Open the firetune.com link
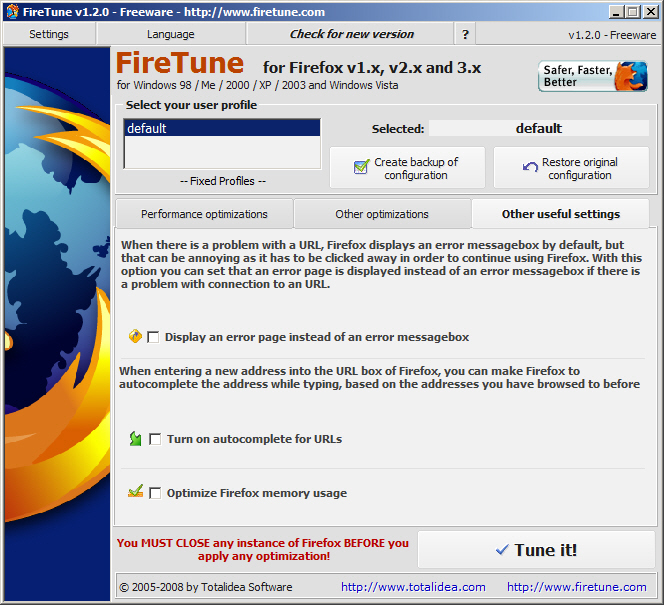Viewport: 664px width, 605px height. click(577, 587)
